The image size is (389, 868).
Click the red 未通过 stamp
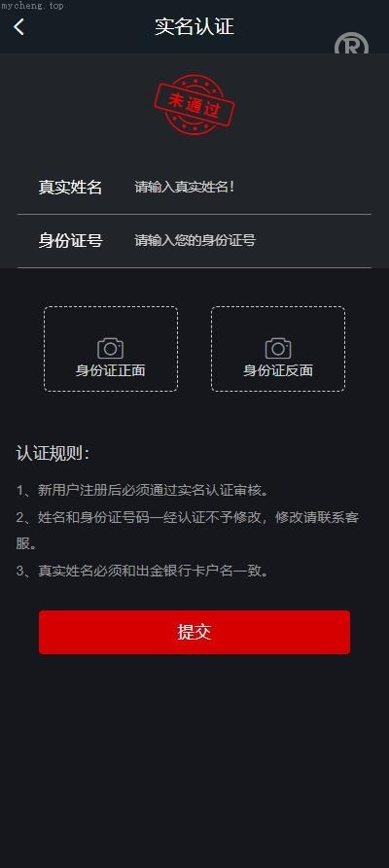pyautogui.click(x=194, y=105)
